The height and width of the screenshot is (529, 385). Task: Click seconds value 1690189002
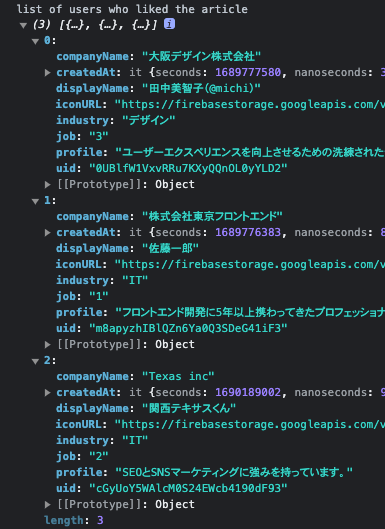(248, 392)
